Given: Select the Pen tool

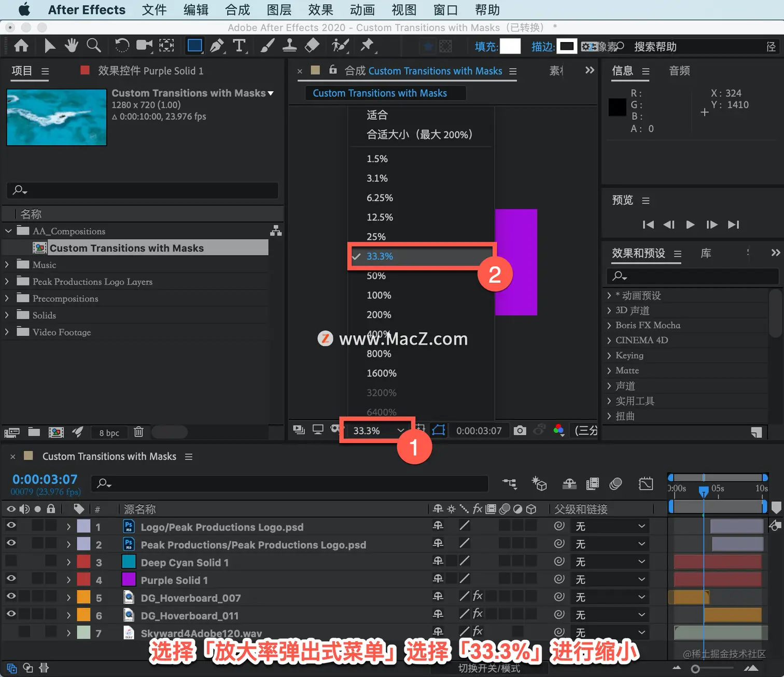Looking at the screenshot, I should click(217, 46).
